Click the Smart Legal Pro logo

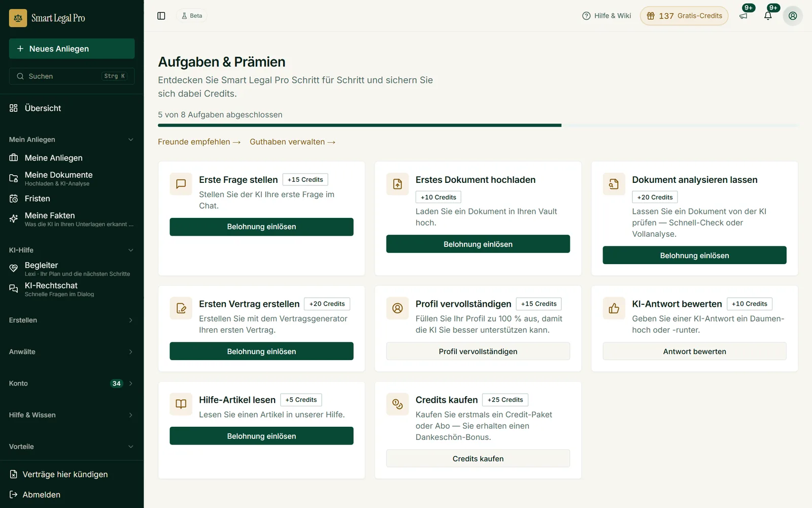47,18
